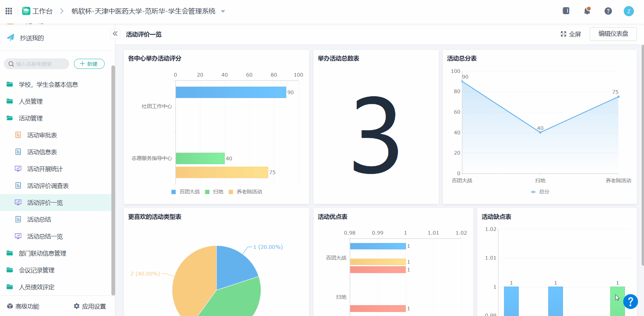
Task: Collapse the sidebar with double-chevron icon
Action: click(115, 34)
